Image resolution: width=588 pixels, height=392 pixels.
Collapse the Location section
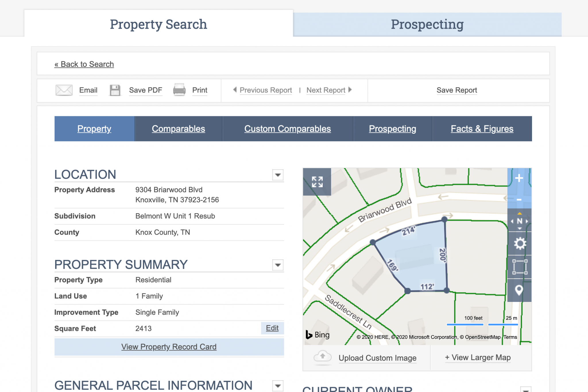(x=278, y=175)
